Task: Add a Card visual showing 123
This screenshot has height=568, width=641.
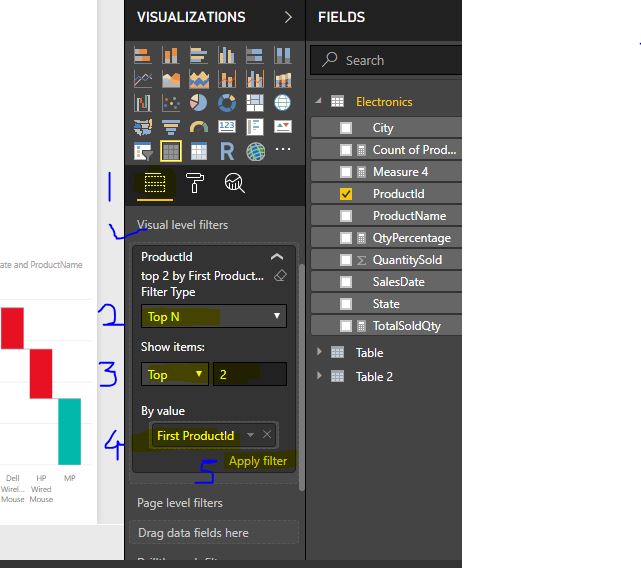Action: tap(226, 127)
